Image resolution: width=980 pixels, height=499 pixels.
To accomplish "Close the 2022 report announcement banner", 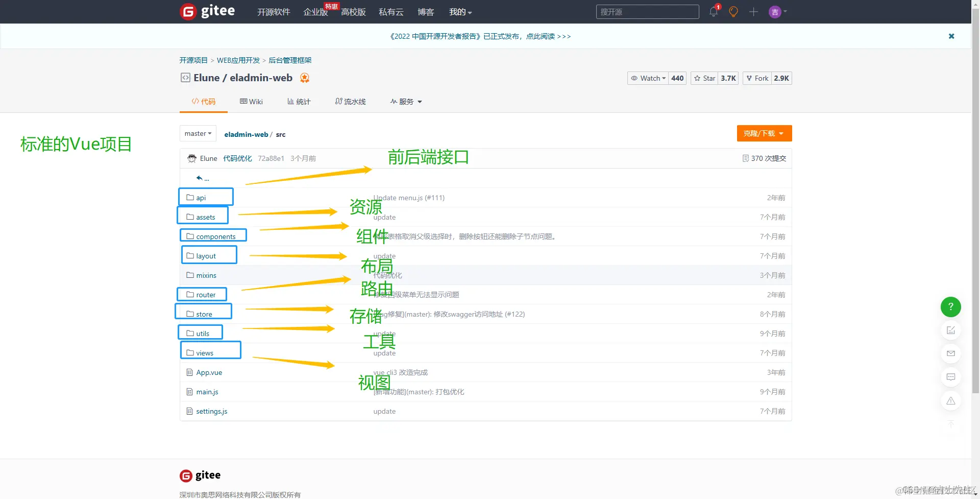I will [x=951, y=36].
